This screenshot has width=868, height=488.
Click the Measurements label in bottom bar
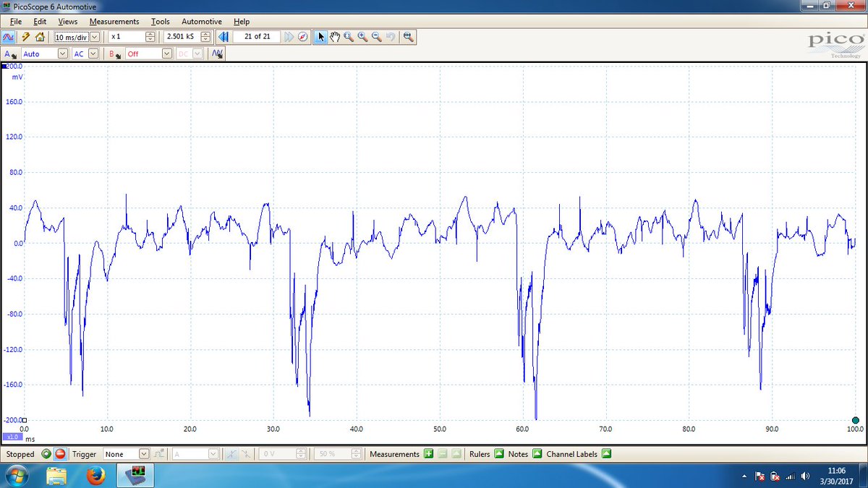click(x=394, y=454)
